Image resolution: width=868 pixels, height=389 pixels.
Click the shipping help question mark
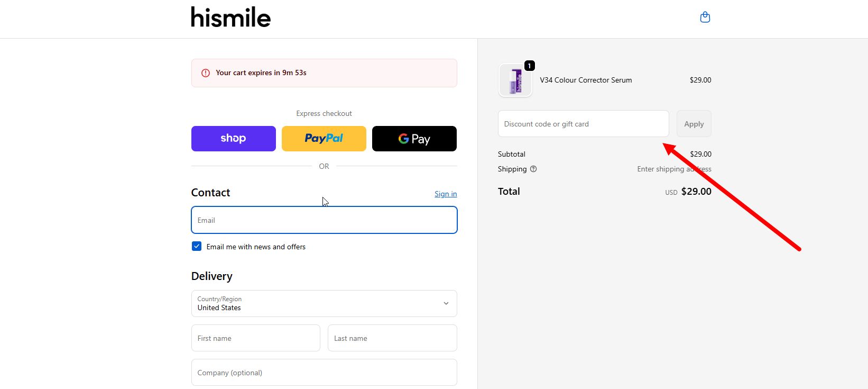[x=533, y=169]
